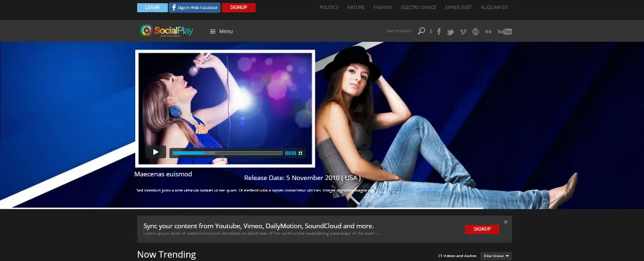Image resolution: width=644 pixels, height=261 pixels.
Task: Click Sign In With Facebook button
Action: pos(194,8)
